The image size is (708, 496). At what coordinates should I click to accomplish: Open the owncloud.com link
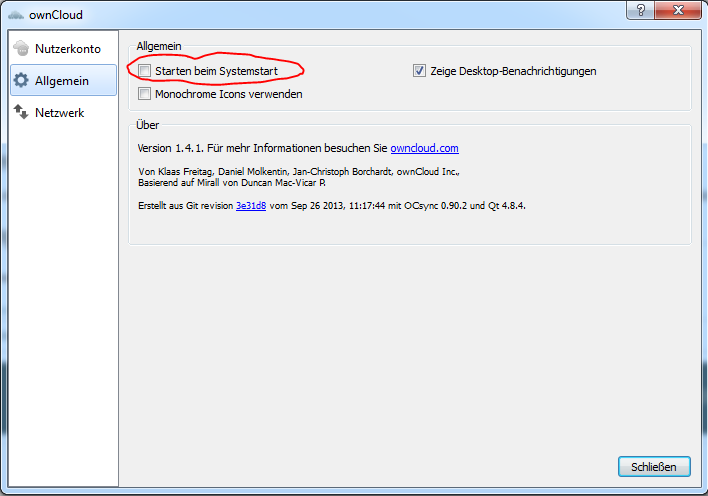tap(424, 148)
